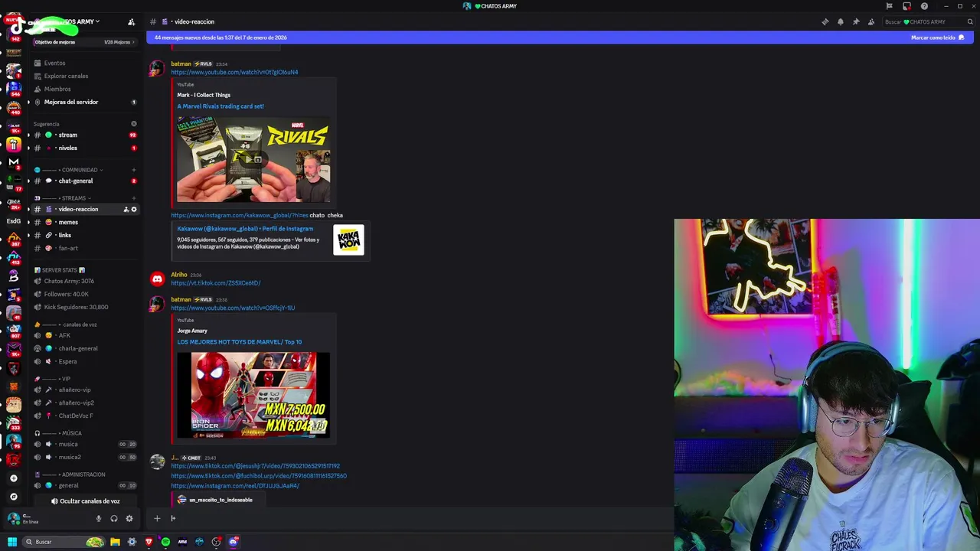Open the Kakawow Instagram profile link
Screen dimensions: 980x551
(245, 228)
